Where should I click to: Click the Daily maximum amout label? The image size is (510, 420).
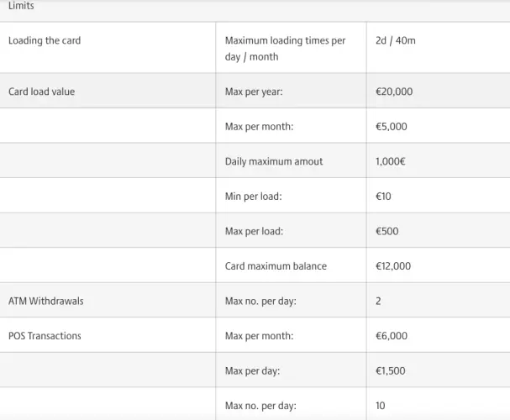[274, 161]
